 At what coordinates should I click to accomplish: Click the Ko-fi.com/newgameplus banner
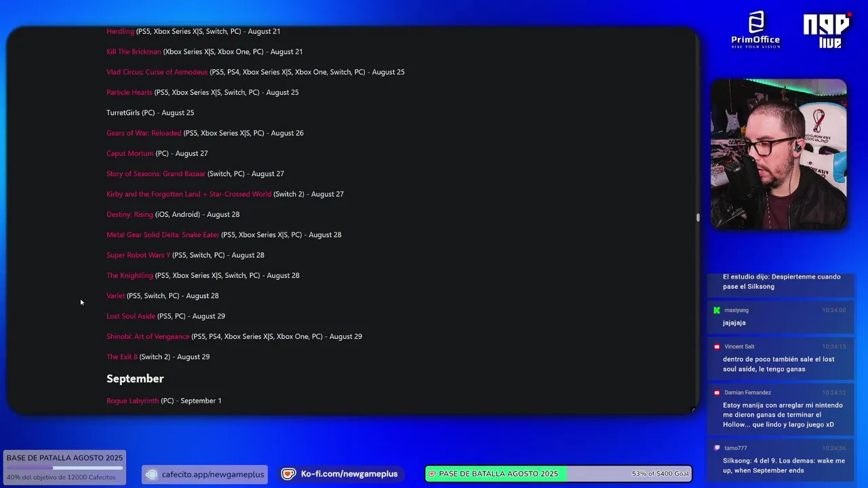pos(340,474)
